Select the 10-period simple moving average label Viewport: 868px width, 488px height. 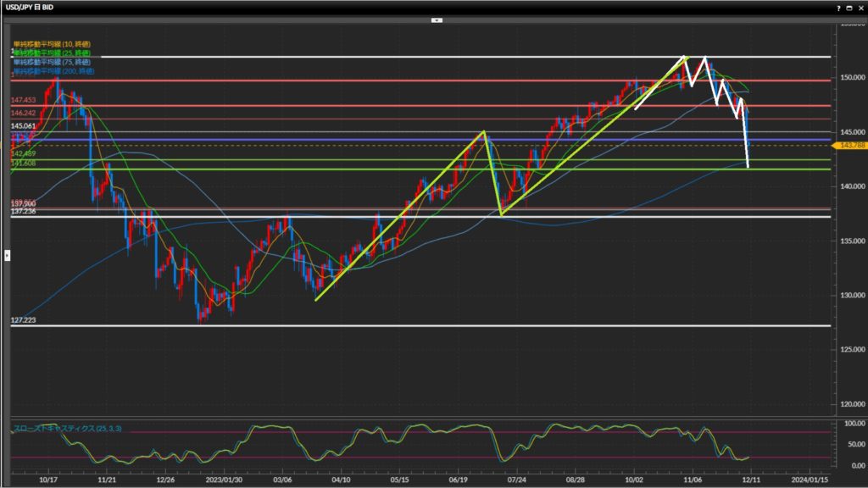51,44
